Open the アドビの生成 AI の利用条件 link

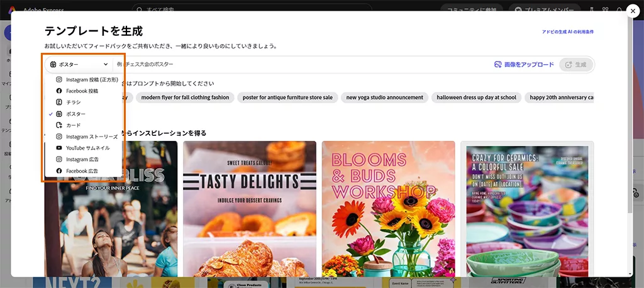(568, 31)
